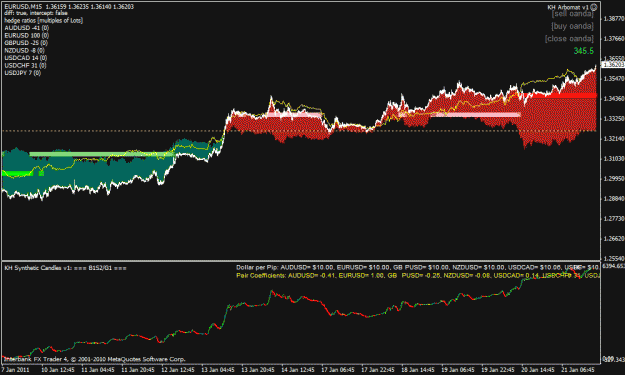Select the GBPUSD -25 (0) row
625x375 pixels.
click(x=26, y=43)
